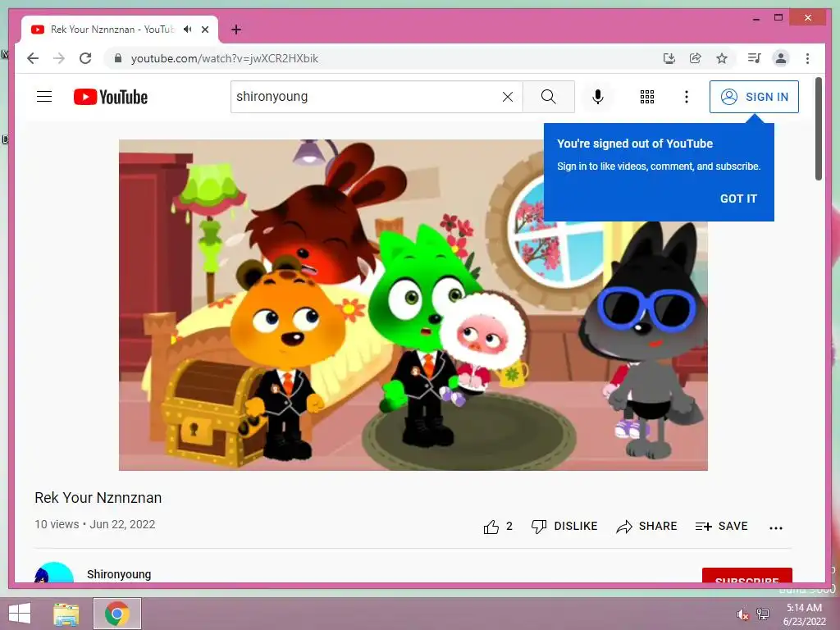Viewport: 840px width, 630px height.
Task: Click 'You're signed out of YouTube' heading
Action: coord(635,144)
